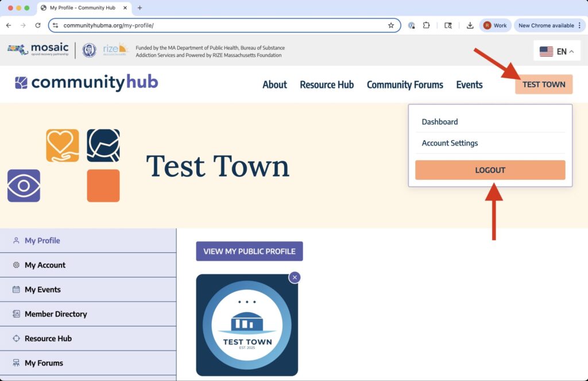This screenshot has width=588, height=381.
Task: Choose Account Settings in the dropdown menu
Action: click(x=450, y=143)
